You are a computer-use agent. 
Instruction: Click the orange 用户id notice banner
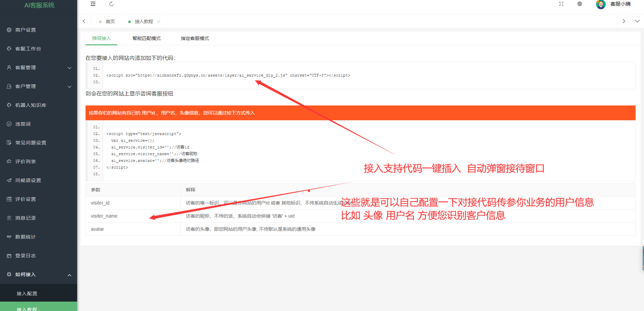pos(361,113)
